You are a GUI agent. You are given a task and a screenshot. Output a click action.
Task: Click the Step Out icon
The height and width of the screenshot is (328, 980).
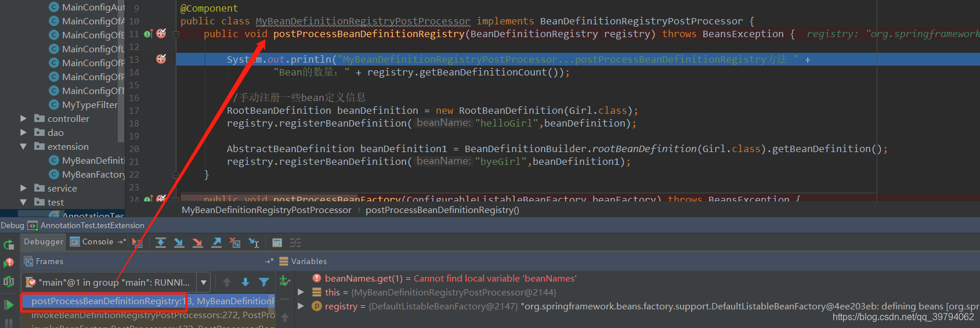tap(216, 243)
